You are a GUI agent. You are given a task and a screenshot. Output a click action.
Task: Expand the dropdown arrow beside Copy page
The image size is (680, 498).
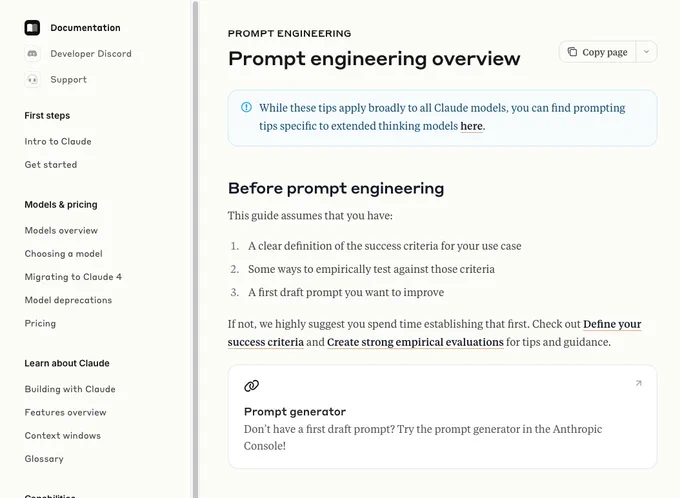pos(646,52)
